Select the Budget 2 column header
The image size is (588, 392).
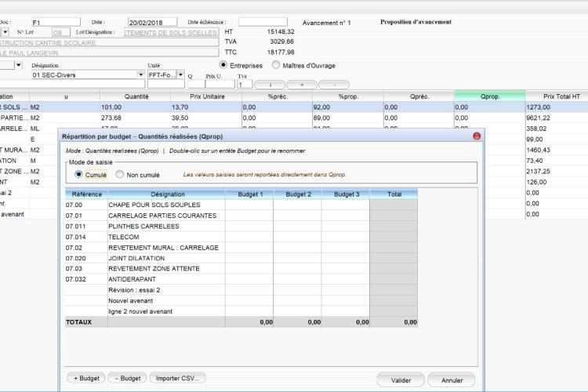298,194
